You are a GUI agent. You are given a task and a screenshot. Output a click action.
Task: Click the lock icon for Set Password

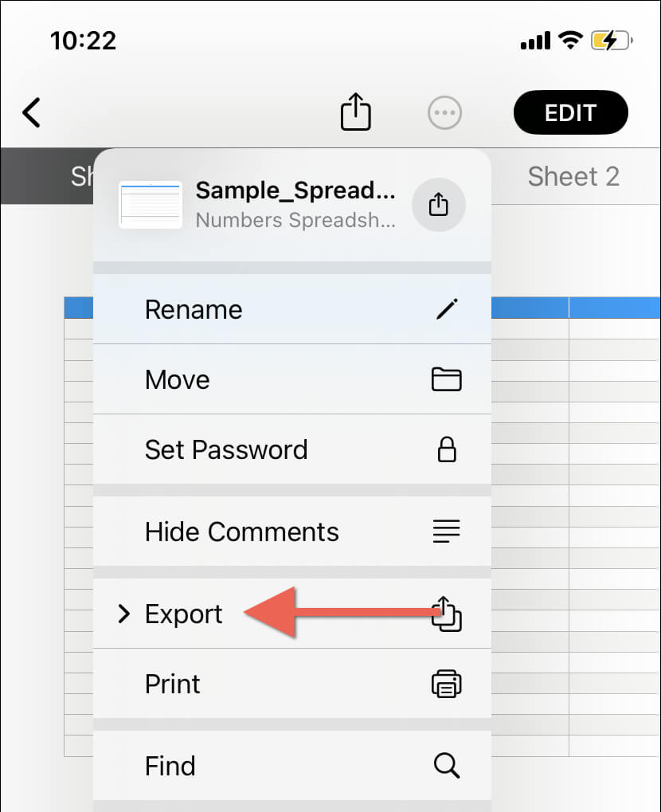[447, 449]
